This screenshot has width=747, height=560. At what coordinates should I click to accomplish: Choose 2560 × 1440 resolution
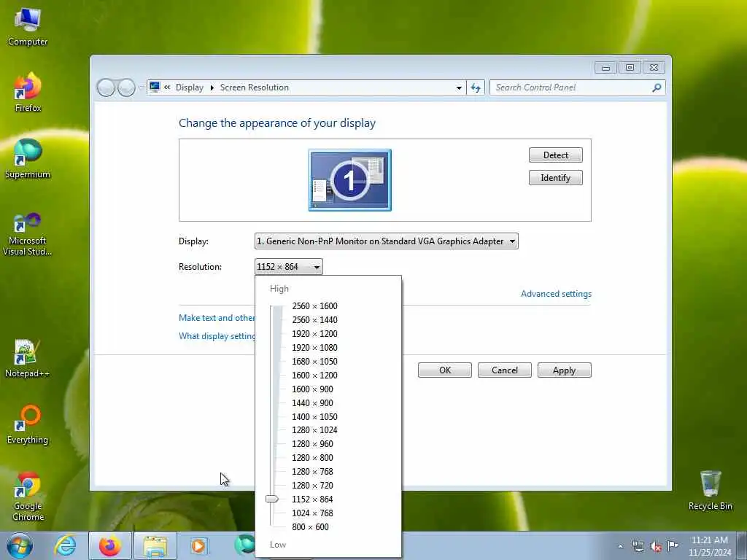click(x=315, y=319)
